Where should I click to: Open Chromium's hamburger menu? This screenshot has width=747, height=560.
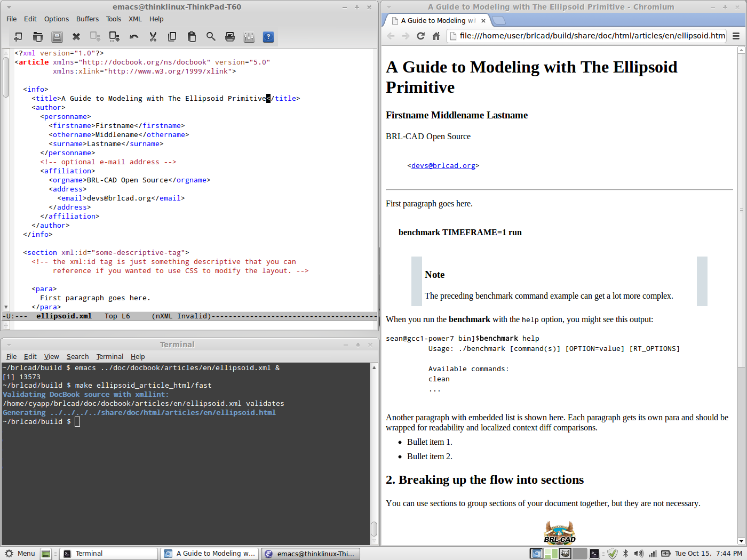(x=736, y=36)
